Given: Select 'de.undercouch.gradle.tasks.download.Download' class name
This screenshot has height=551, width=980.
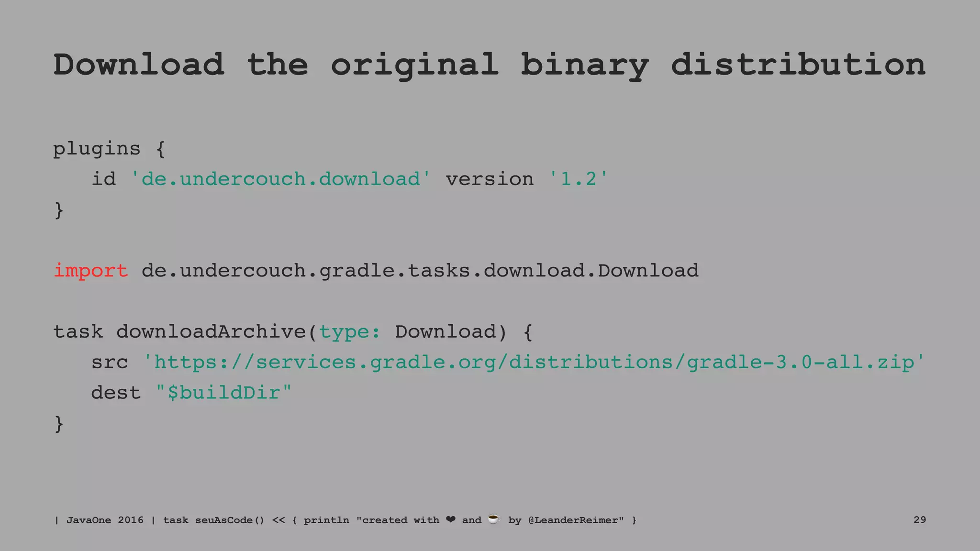Looking at the screenshot, I should click(420, 271).
